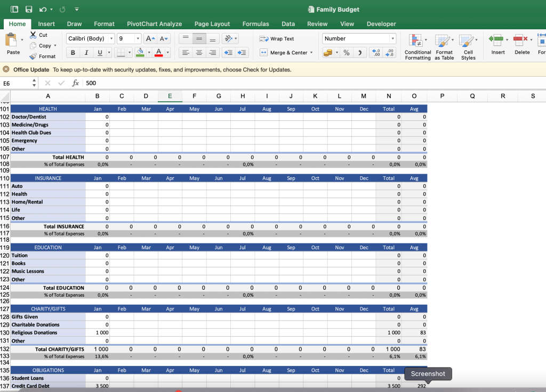Select the Italic formatting icon
The image size is (546, 392).
point(86,52)
